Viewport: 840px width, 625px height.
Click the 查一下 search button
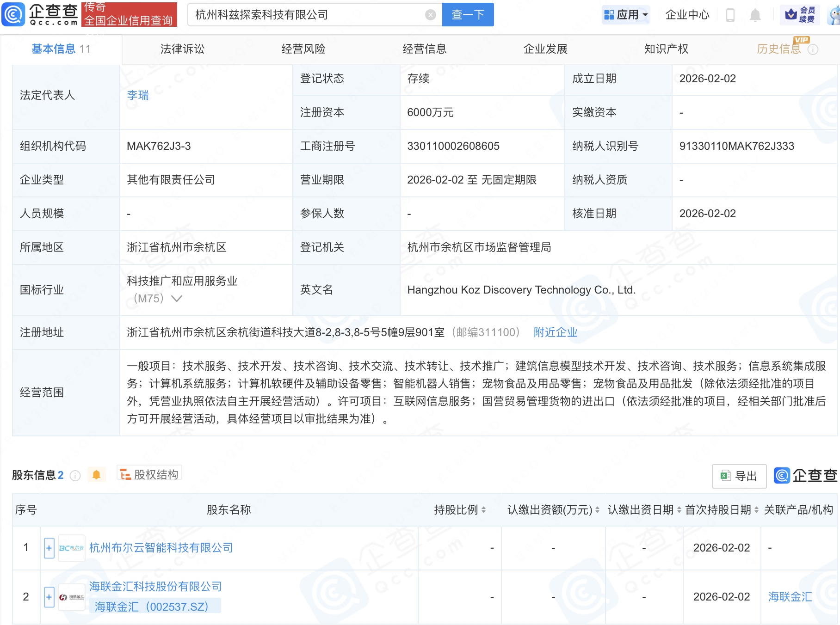click(x=468, y=15)
